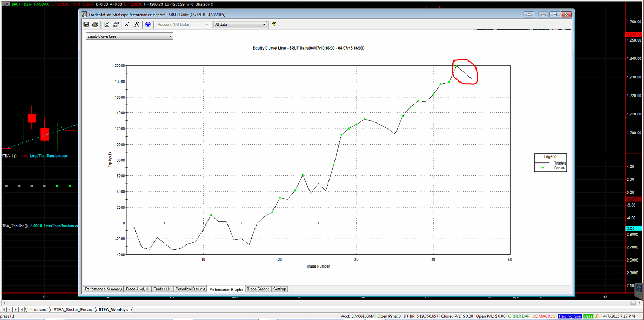
Task: Click the TradeStation report title bar icon
Action: (x=85, y=15)
